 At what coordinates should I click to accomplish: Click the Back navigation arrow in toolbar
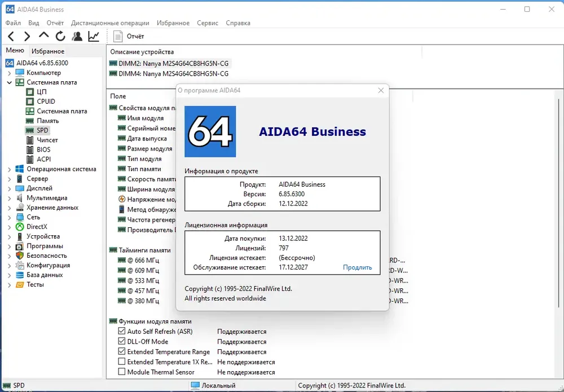tap(11, 36)
